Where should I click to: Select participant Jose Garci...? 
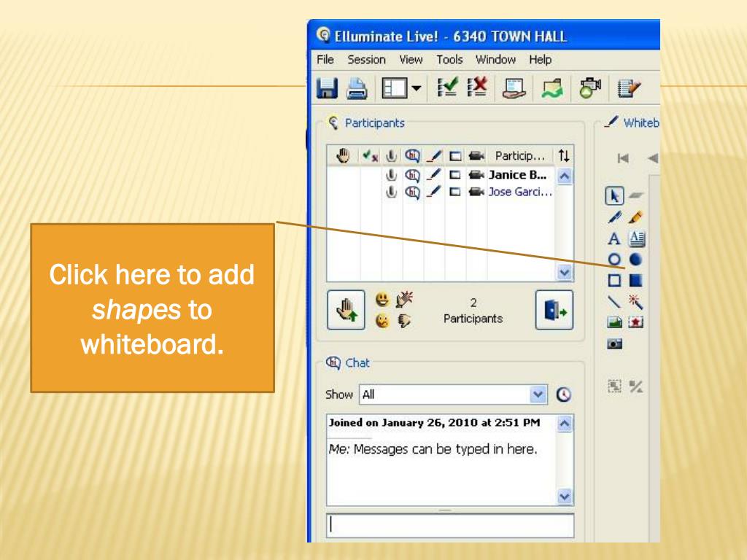click(519, 192)
